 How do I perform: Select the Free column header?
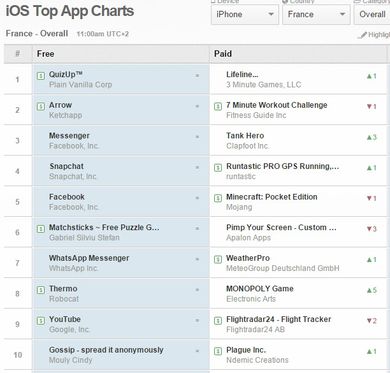[46, 54]
